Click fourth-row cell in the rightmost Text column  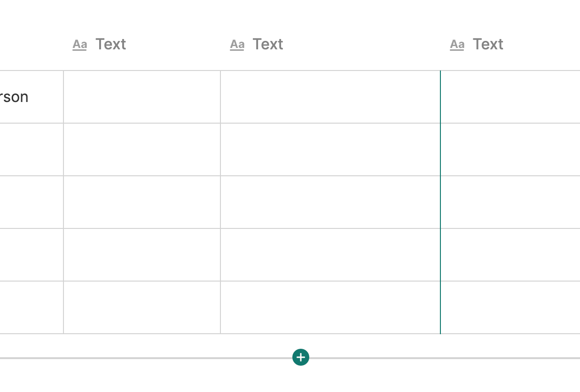[510, 255]
